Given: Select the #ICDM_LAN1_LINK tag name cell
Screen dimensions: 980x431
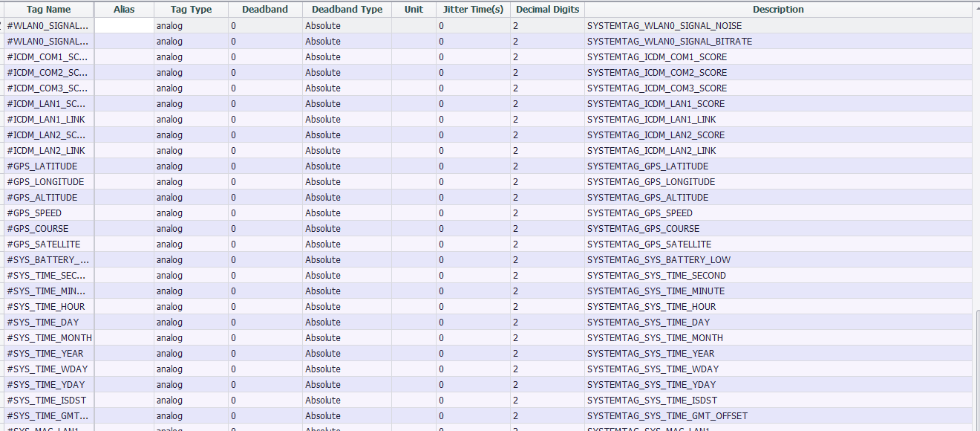Looking at the screenshot, I should coord(46,120).
